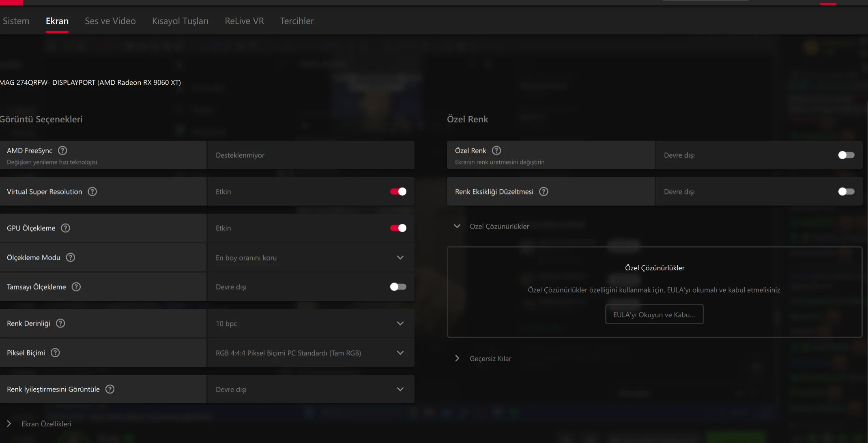This screenshot has height=443, width=868.
Task: Click Renk Eksikliği Düzeltmesi help icon
Action: coord(544,191)
